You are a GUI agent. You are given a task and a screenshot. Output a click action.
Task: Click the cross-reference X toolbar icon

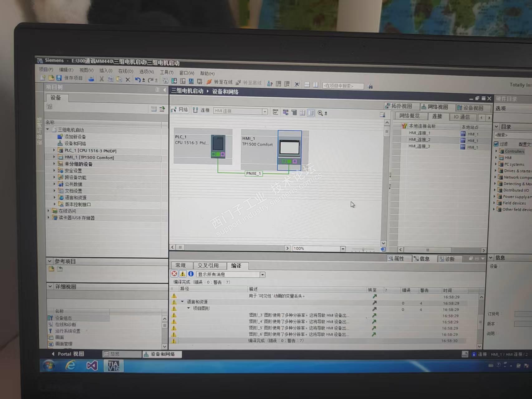click(297, 84)
